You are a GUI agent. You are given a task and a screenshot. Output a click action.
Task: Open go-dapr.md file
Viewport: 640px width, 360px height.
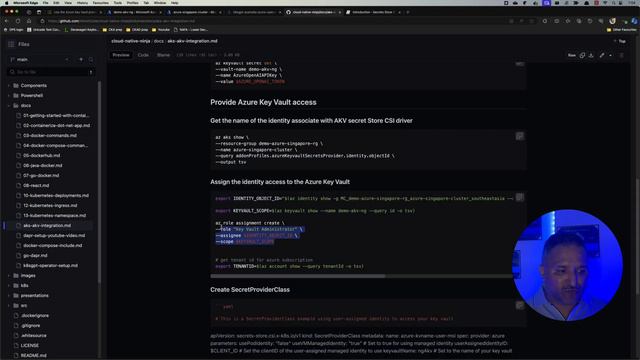pos(35,256)
